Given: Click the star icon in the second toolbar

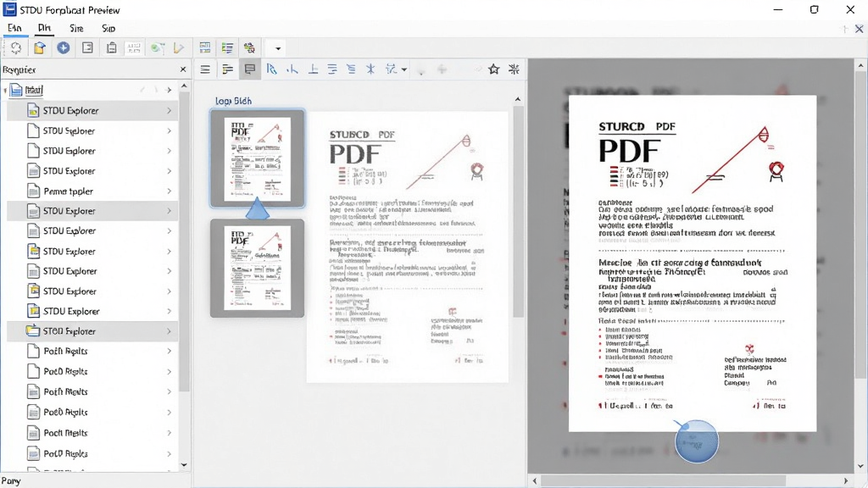Looking at the screenshot, I should pos(494,69).
